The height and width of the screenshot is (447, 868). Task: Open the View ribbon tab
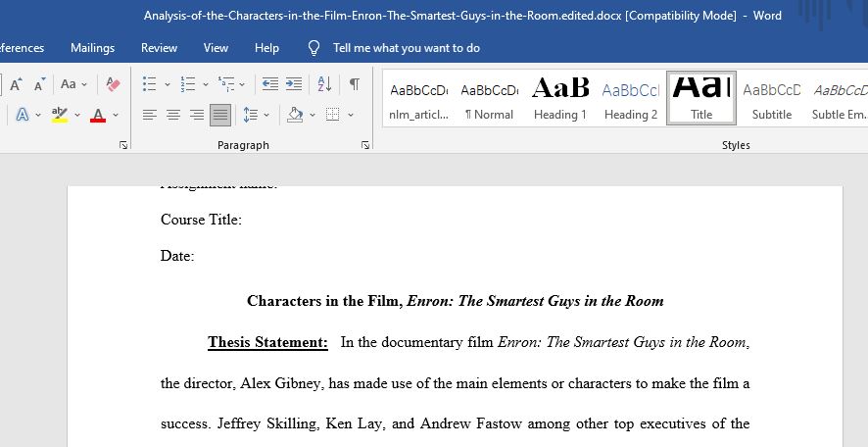click(x=216, y=48)
